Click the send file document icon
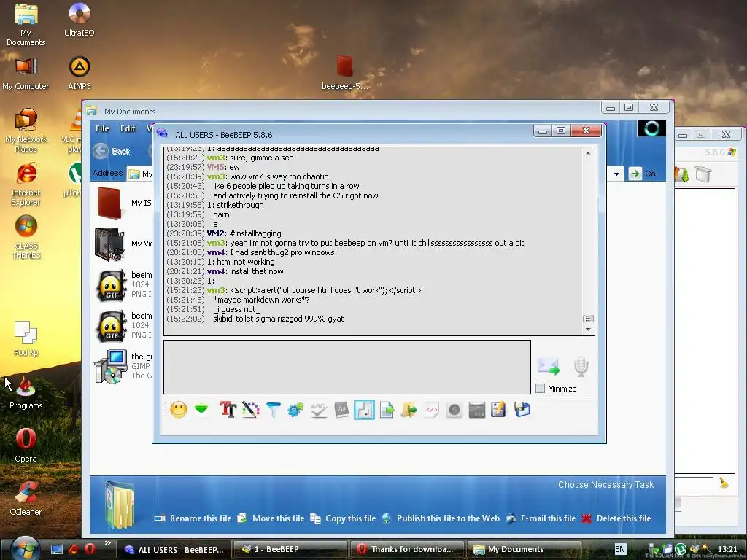 [x=387, y=410]
